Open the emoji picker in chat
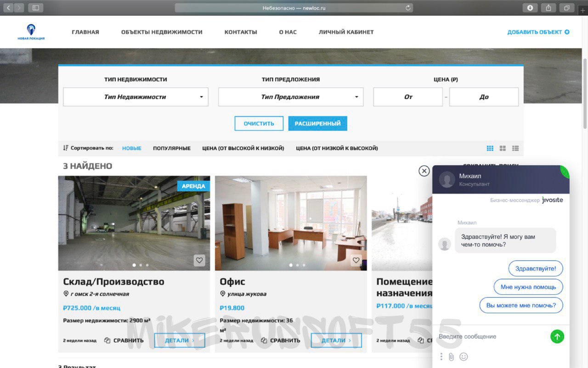The image size is (588, 368). click(x=464, y=356)
